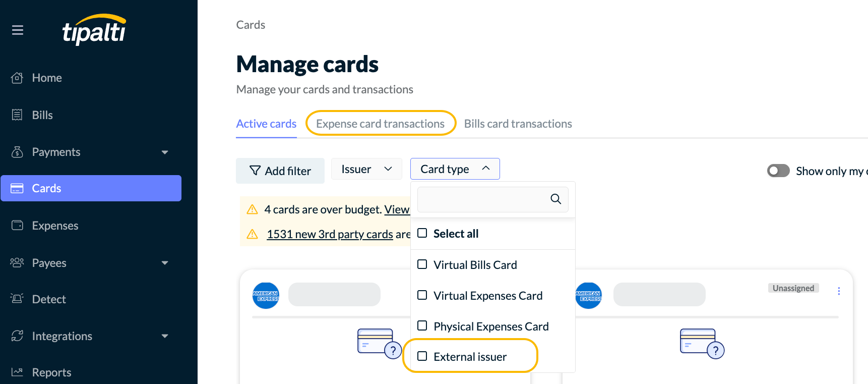Switch to Bills card transactions tab
The height and width of the screenshot is (384, 868).
pyautogui.click(x=518, y=124)
